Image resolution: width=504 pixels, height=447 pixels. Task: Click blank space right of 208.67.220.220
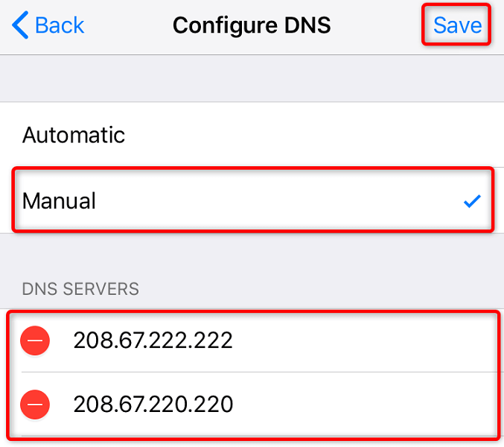[372, 405]
